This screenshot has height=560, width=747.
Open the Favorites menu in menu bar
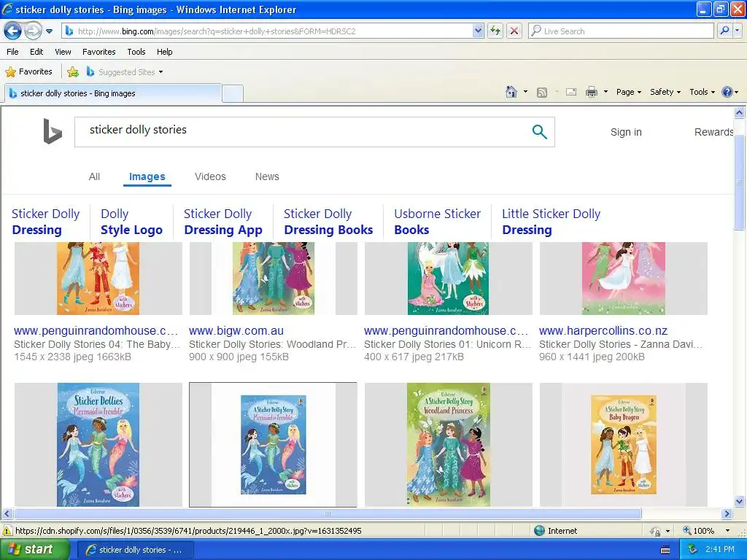(x=99, y=52)
